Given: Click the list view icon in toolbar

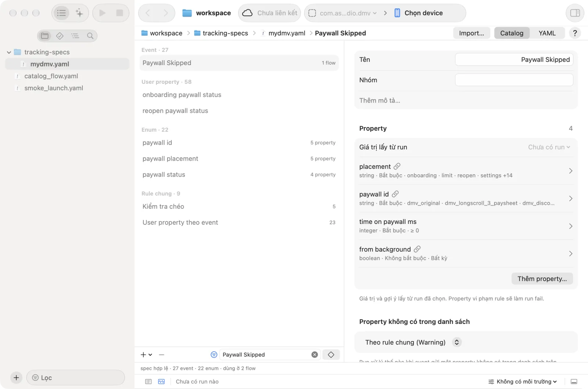Looking at the screenshot, I should coord(61,13).
